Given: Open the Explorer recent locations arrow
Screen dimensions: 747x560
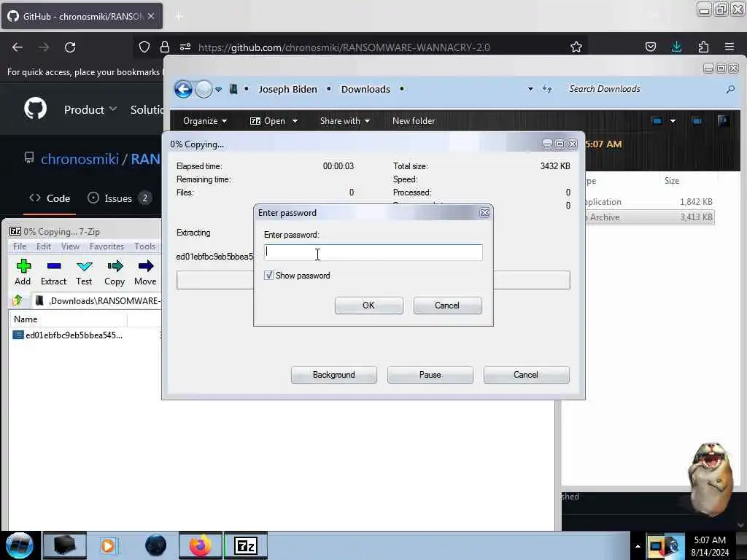Looking at the screenshot, I should click(218, 89).
